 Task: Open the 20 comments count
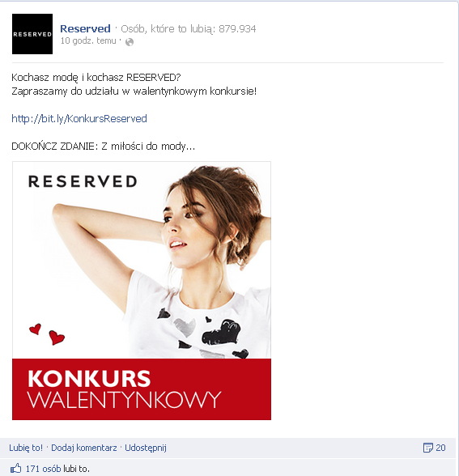[x=440, y=448]
